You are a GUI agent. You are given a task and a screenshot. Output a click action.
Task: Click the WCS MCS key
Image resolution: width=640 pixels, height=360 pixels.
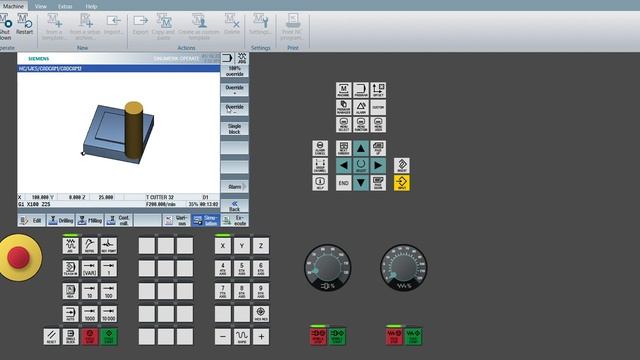pos(261,314)
